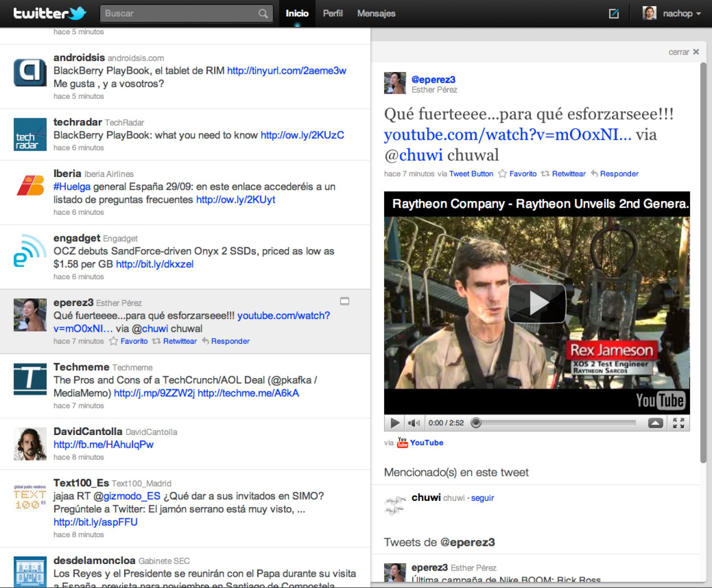Mute the video player audio
The width and height of the screenshot is (712, 588).
click(414, 423)
